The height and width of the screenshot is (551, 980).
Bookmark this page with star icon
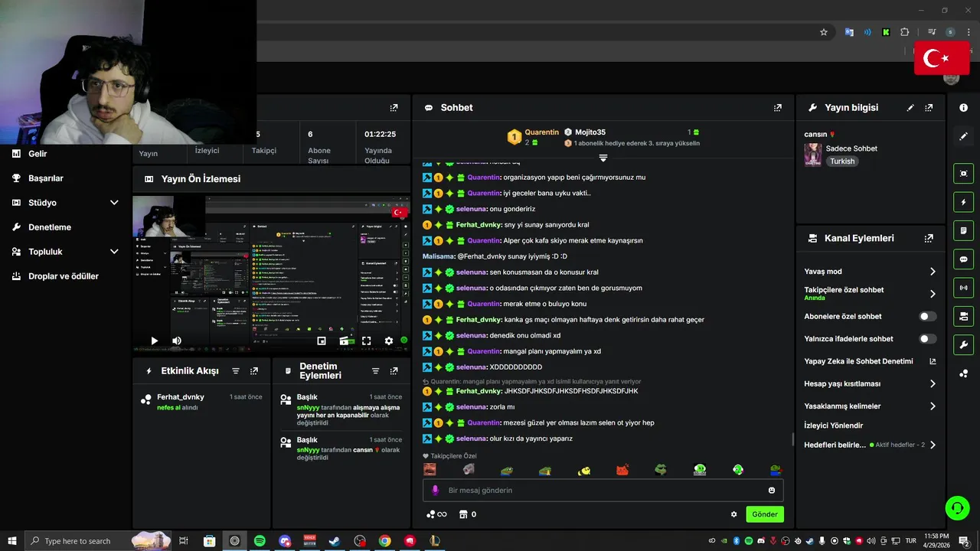pyautogui.click(x=824, y=32)
